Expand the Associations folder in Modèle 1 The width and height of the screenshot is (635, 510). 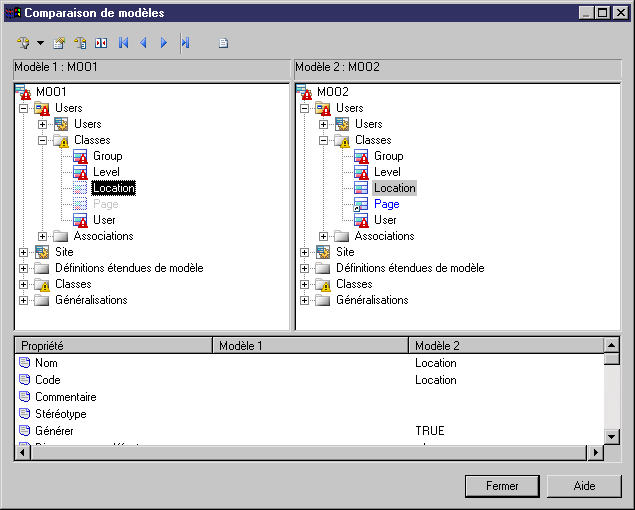coord(43,236)
